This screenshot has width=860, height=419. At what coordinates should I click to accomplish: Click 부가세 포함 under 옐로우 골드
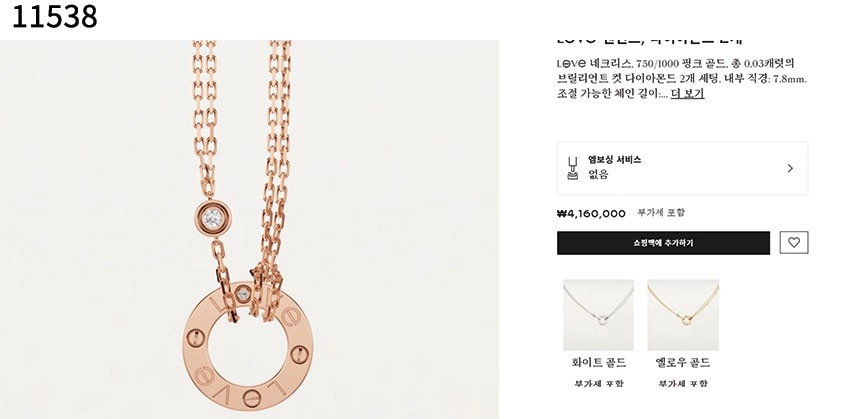pos(683,384)
